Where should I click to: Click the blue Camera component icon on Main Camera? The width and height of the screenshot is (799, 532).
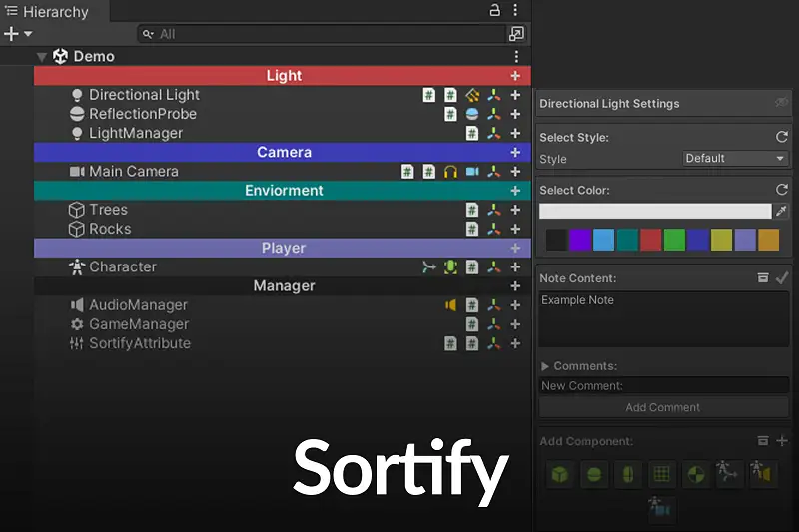tap(472, 171)
